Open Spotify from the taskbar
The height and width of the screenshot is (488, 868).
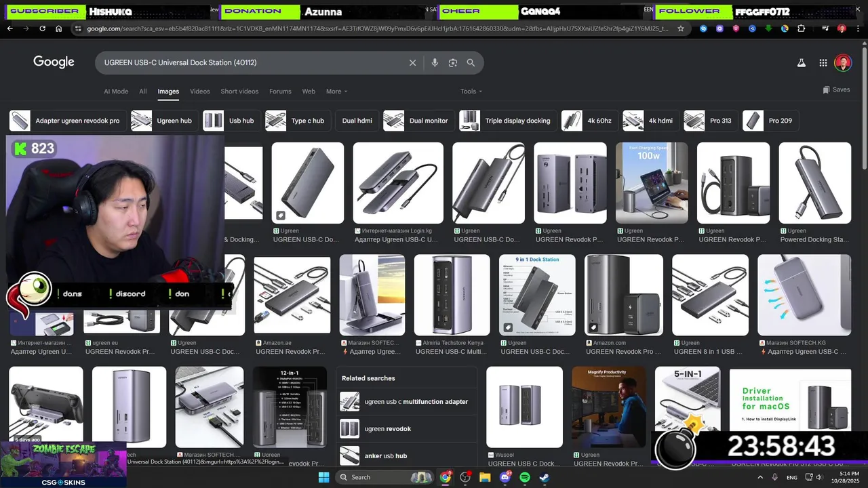524,477
